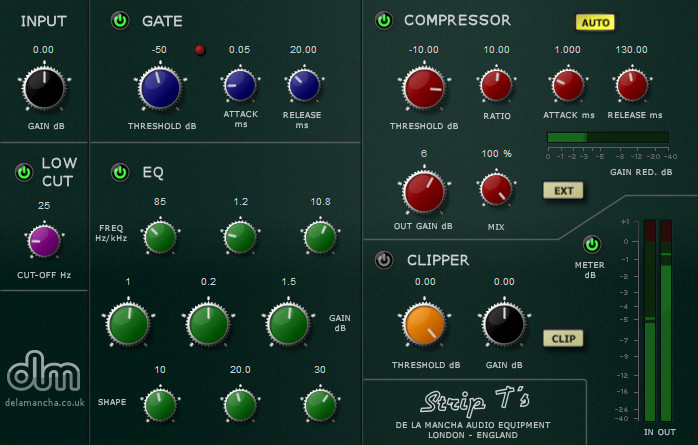Click the OUT level meter bar
The height and width of the screenshot is (445, 698).
(x=666, y=320)
